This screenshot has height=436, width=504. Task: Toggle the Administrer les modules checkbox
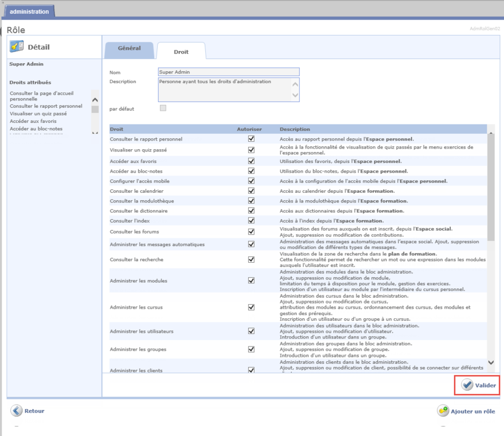tap(251, 281)
